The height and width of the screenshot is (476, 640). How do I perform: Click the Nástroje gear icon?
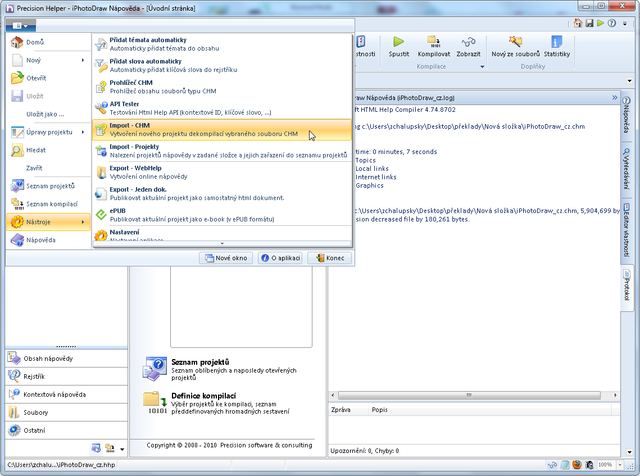click(x=17, y=222)
